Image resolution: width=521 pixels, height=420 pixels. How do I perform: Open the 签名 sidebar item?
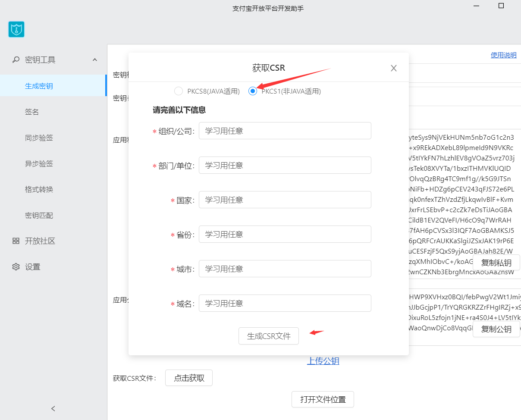(32, 112)
